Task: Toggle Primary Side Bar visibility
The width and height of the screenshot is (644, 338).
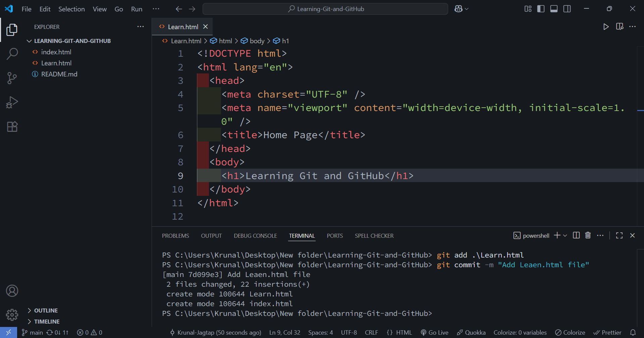Action: coord(541,9)
